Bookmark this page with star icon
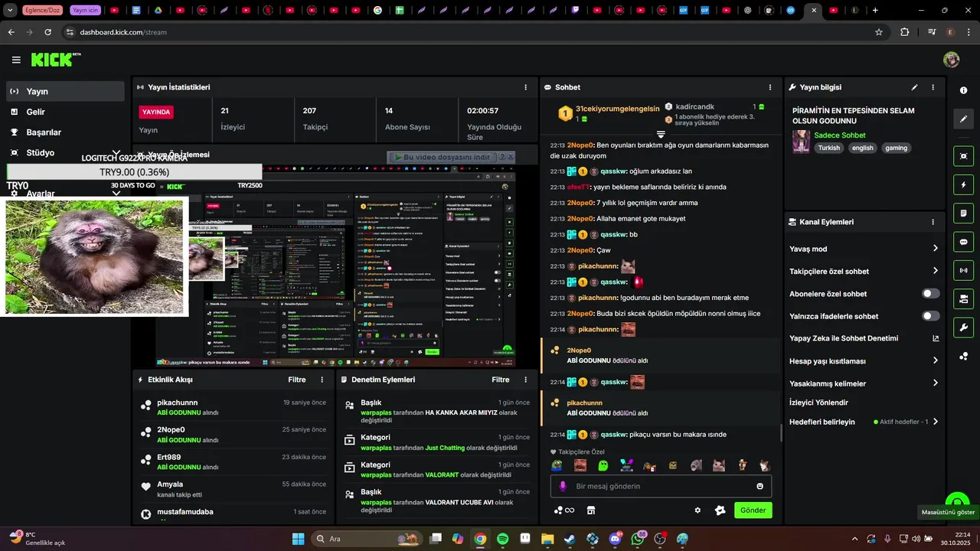Viewport: 980px width, 551px height. (x=879, y=32)
